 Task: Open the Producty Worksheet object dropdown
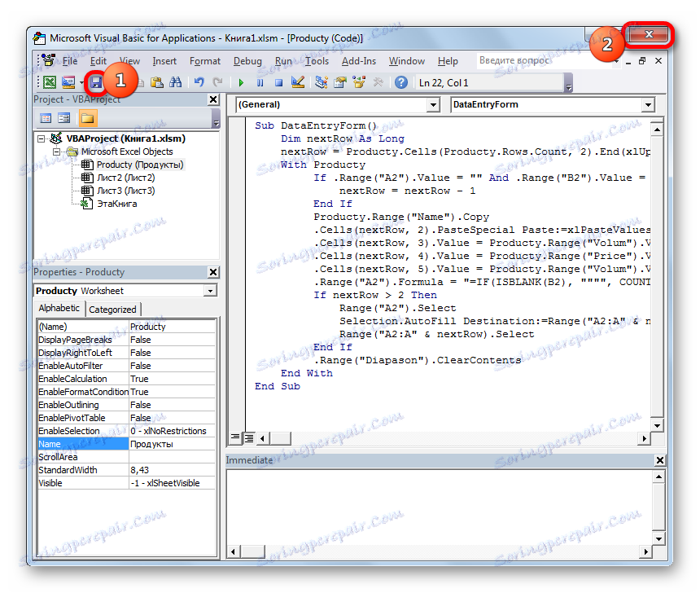[210, 291]
